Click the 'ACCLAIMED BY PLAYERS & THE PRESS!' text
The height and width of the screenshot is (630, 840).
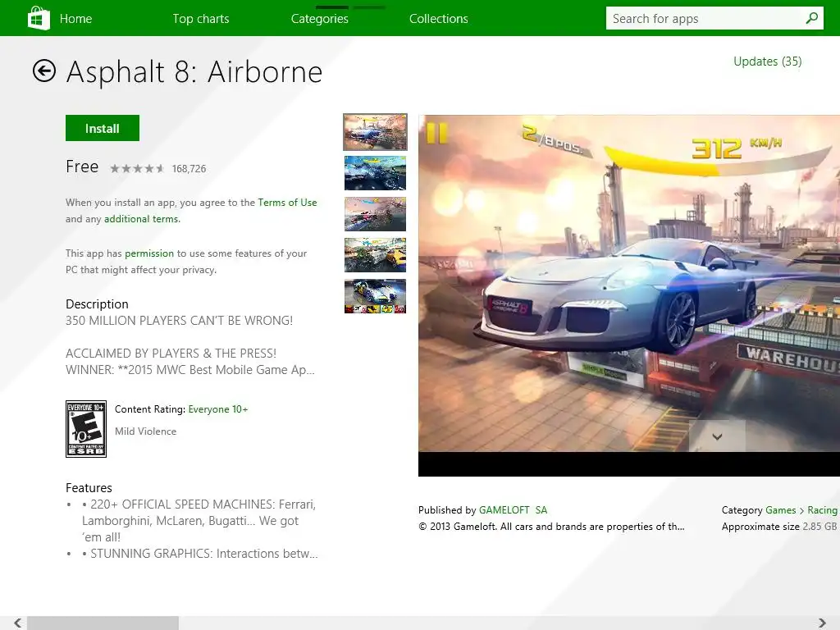(171, 354)
